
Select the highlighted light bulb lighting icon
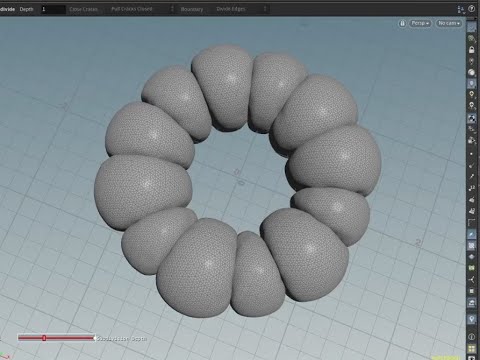tap(471, 83)
